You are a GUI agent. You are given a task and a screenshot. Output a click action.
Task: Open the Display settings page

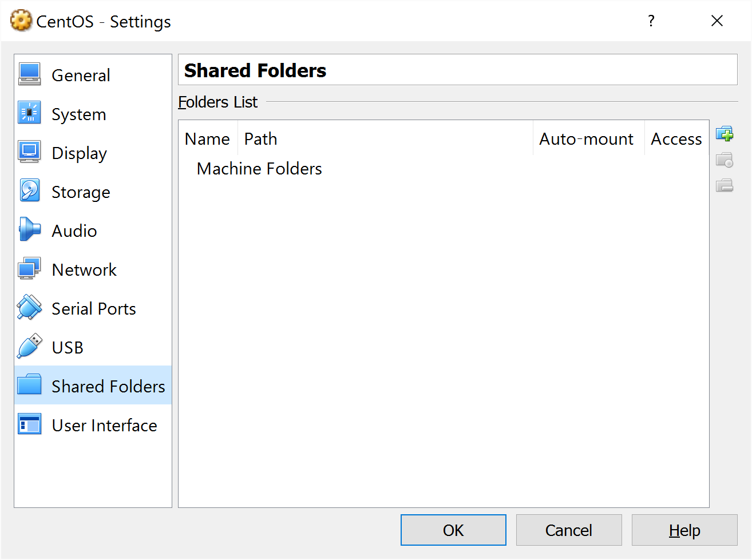pos(79,153)
